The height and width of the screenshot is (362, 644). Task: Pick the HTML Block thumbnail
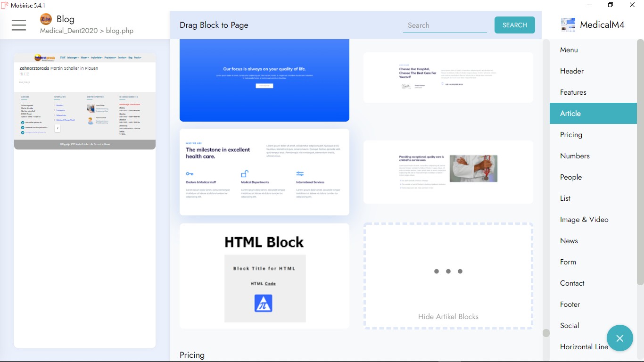click(x=264, y=276)
